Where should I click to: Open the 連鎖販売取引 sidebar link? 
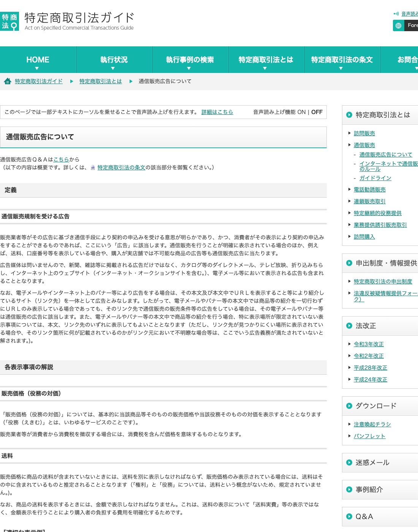(370, 201)
